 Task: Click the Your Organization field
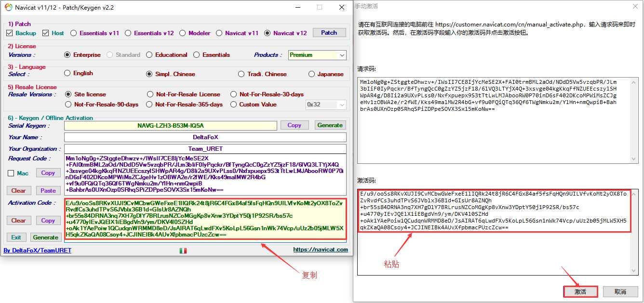pos(205,149)
